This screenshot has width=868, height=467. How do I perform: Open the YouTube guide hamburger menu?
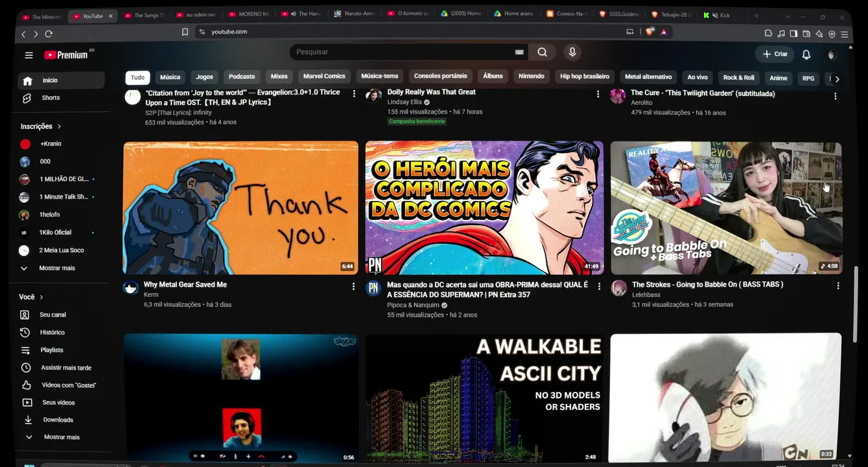coord(29,55)
